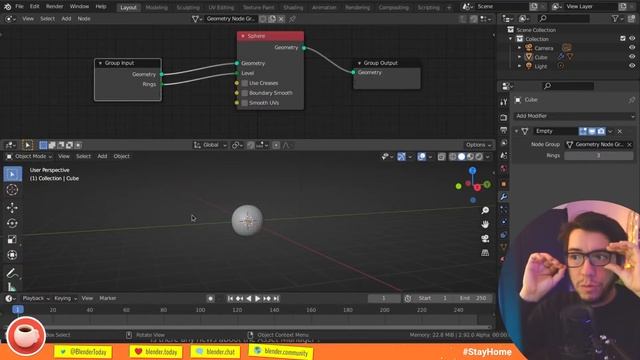This screenshot has width=640, height=360.
Task: Click the outliner filter funnel icon
Action: [615, 19]
